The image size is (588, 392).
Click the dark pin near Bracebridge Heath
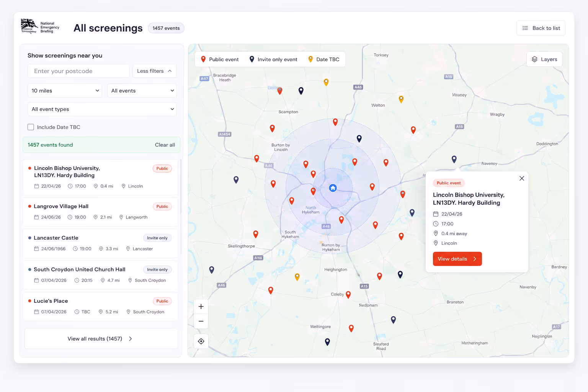[x=301, y=91]
